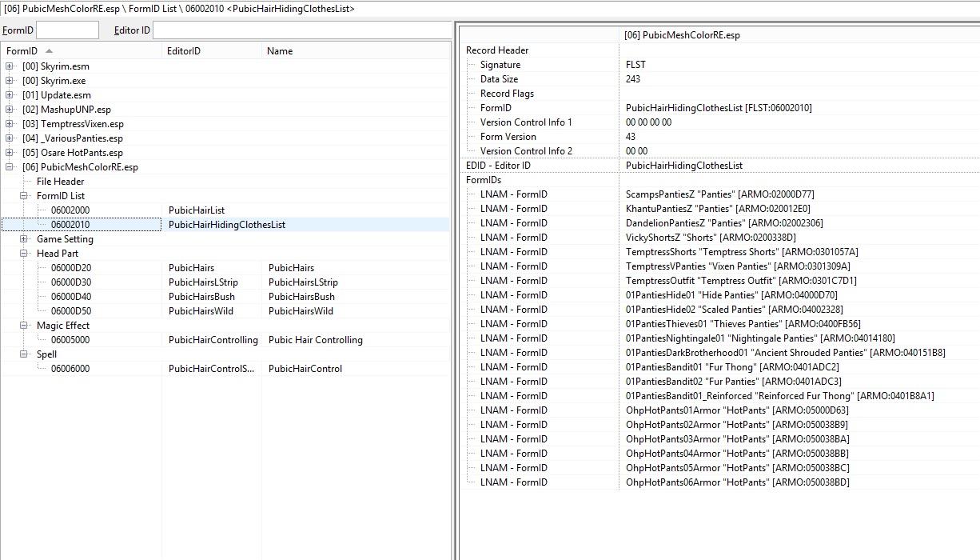Expand the [01] Update.esm node
The height and width of the screenshot is (560, 980).
[10, 95]
